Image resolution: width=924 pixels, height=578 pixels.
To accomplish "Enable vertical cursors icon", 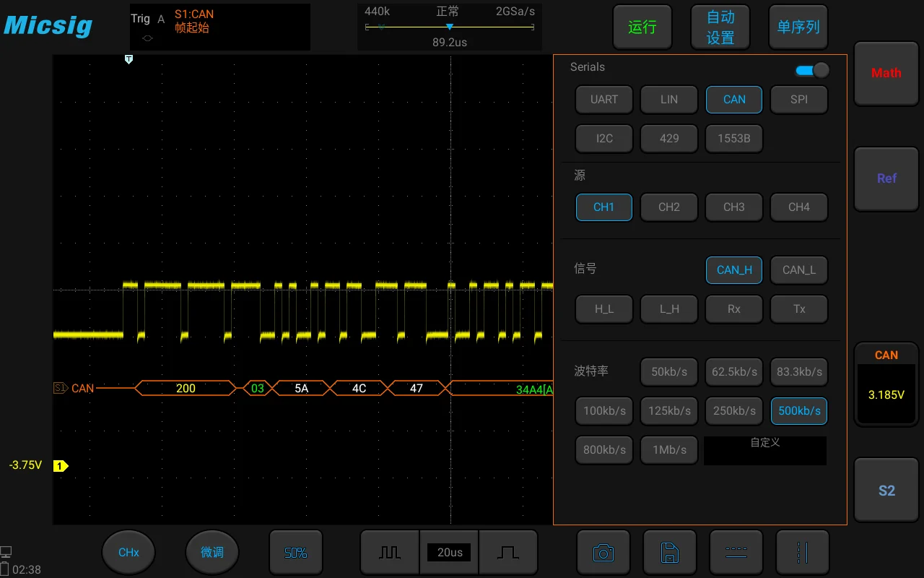I will coord(803,552).
